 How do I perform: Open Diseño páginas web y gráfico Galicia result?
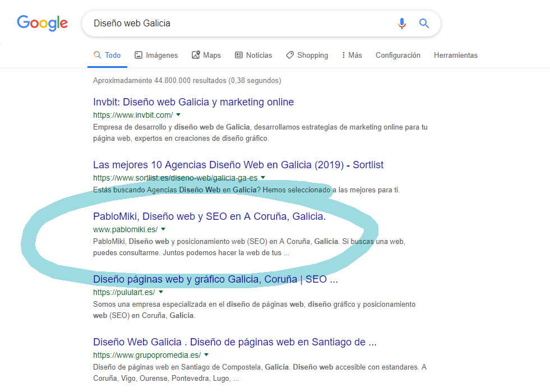click(x=215, y=279)
